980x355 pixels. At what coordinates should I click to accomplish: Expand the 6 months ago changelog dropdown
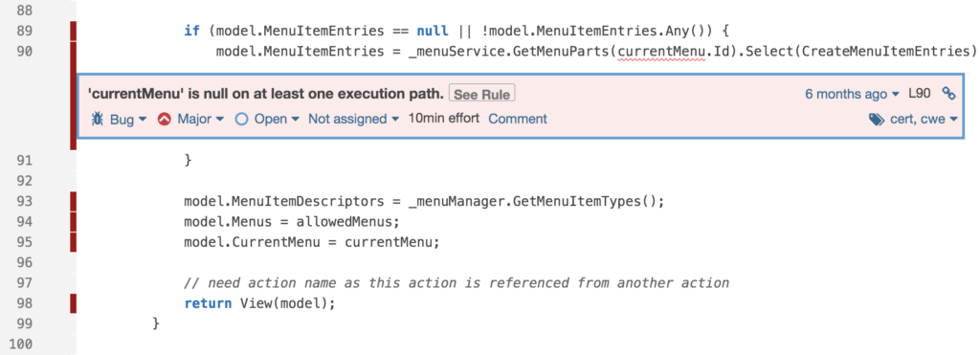click(852, 94)
